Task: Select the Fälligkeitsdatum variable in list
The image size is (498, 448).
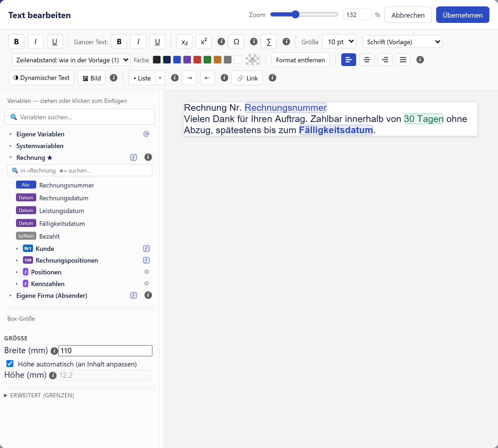Action: [x=62, y=224]
